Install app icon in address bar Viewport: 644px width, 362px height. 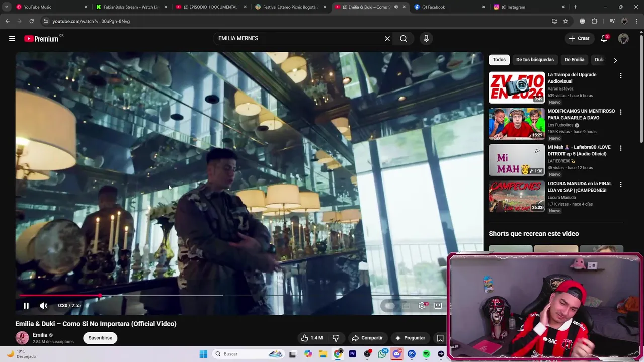pos(554,21)
